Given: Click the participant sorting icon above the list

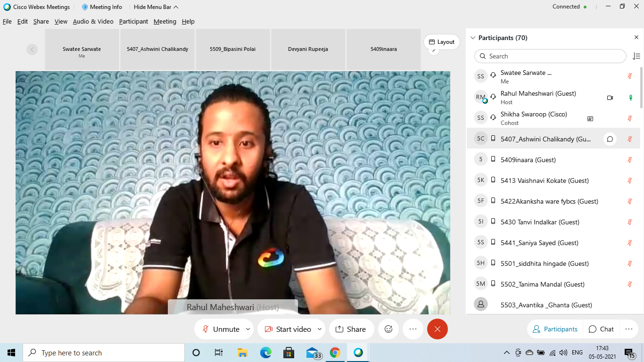Looking at the screenshot, I should [x=637, y=56].
